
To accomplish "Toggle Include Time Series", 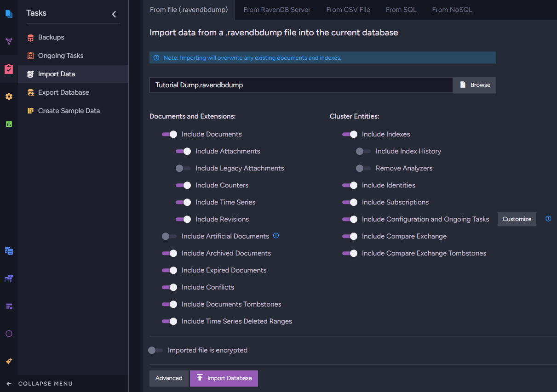I will [183, 202].
